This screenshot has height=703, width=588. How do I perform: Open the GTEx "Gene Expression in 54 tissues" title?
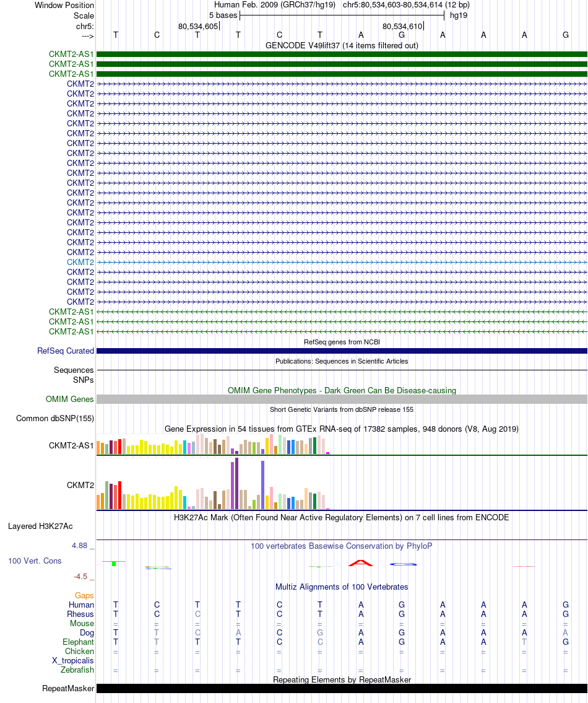pyautogui.click(x=342, y=429)
